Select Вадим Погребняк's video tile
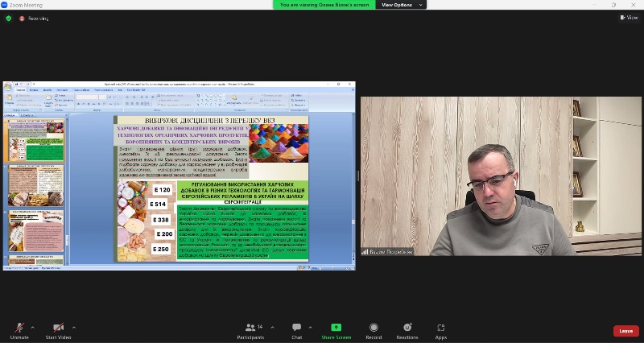The width and height of the screenshot is (644, 343). click(501, 176)
